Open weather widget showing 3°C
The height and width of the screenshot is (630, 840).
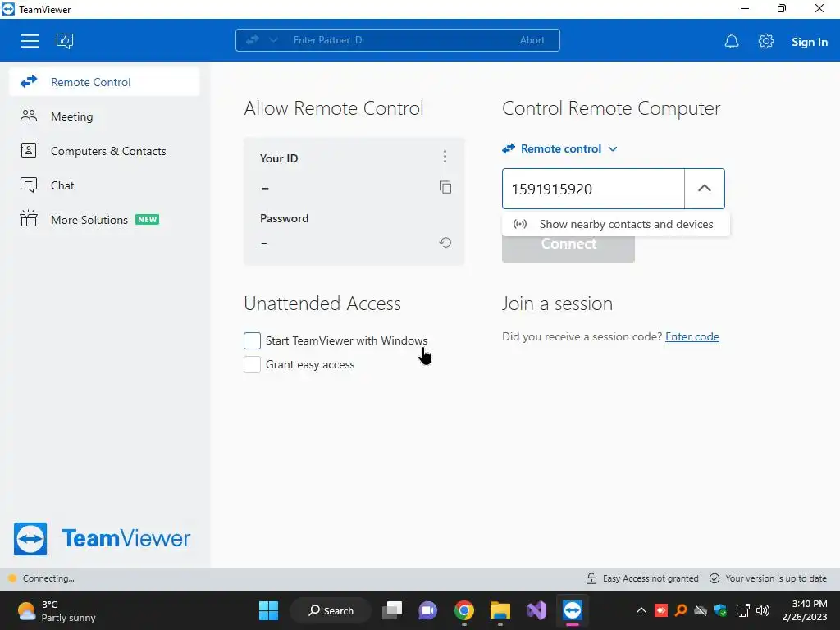[57, 610]
